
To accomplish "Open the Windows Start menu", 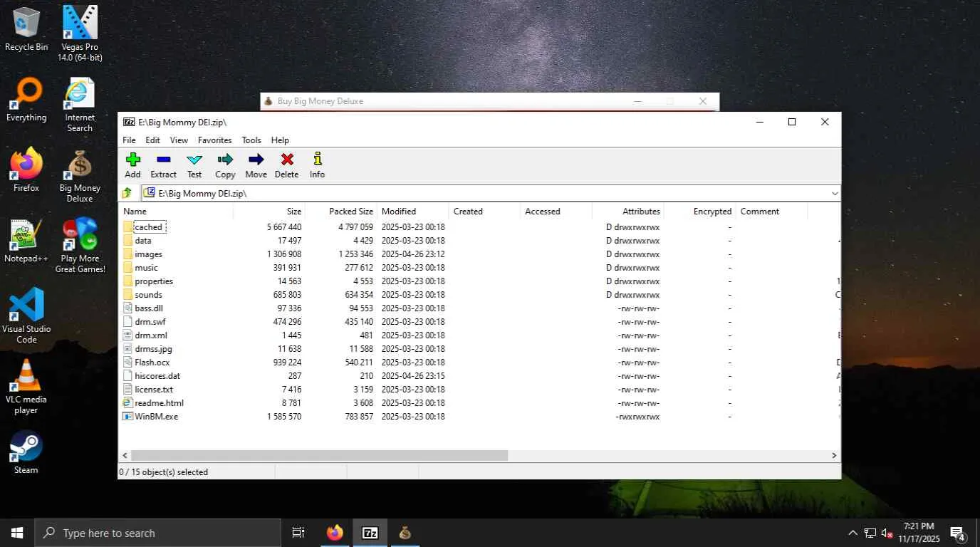I will point(17,533).
